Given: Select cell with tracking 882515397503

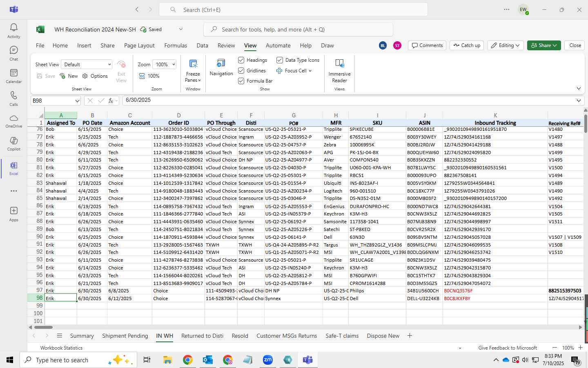Looking at the screenshot, I should tap(565, 291).
